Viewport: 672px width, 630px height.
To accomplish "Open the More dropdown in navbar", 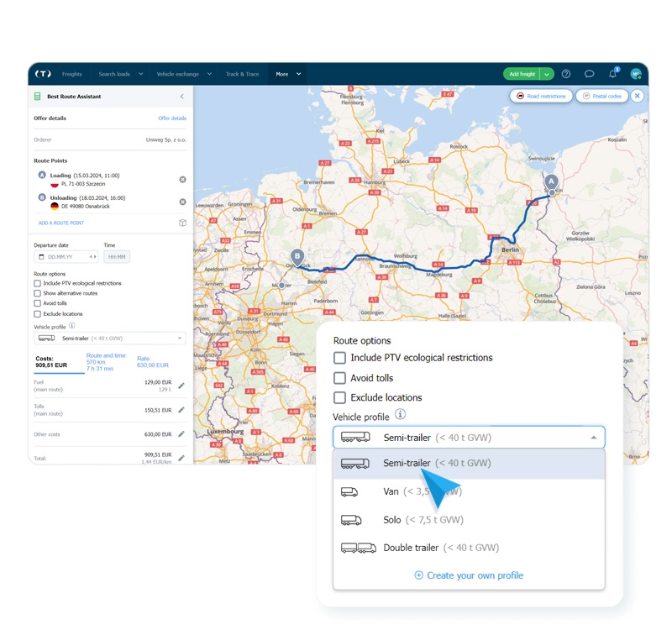I will point(288,74).
